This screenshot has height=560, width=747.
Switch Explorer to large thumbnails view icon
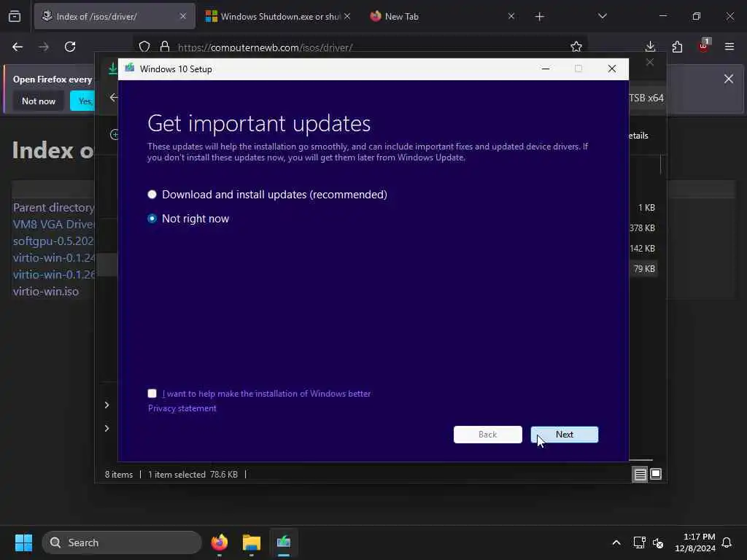pos(656,474)
